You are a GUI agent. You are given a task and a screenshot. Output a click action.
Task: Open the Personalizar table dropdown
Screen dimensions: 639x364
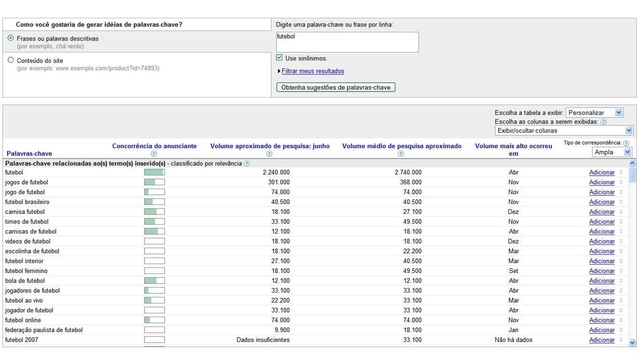[x=594, y=113]
